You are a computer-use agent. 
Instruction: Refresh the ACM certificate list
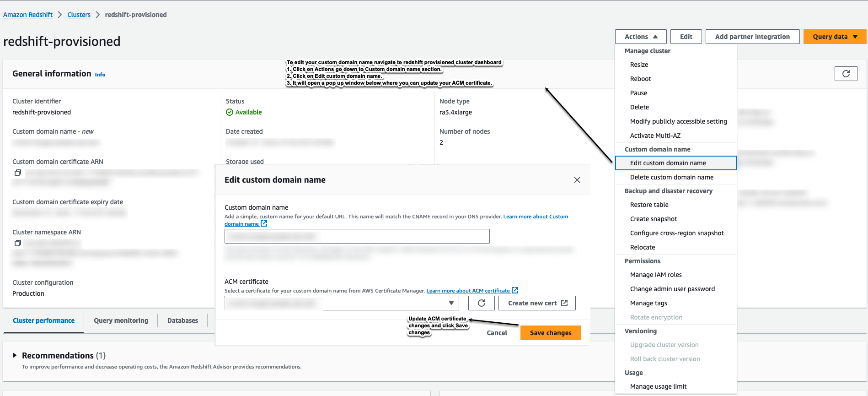pos(482,303)
